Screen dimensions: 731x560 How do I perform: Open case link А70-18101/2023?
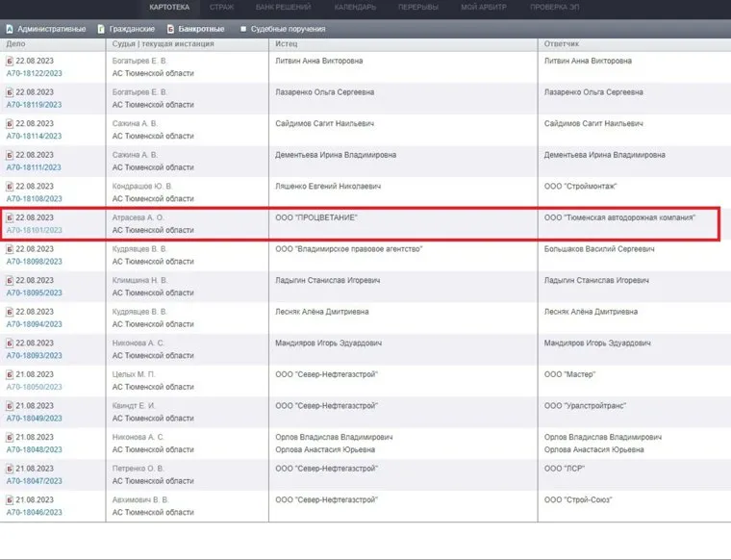(x=34, y=230)
